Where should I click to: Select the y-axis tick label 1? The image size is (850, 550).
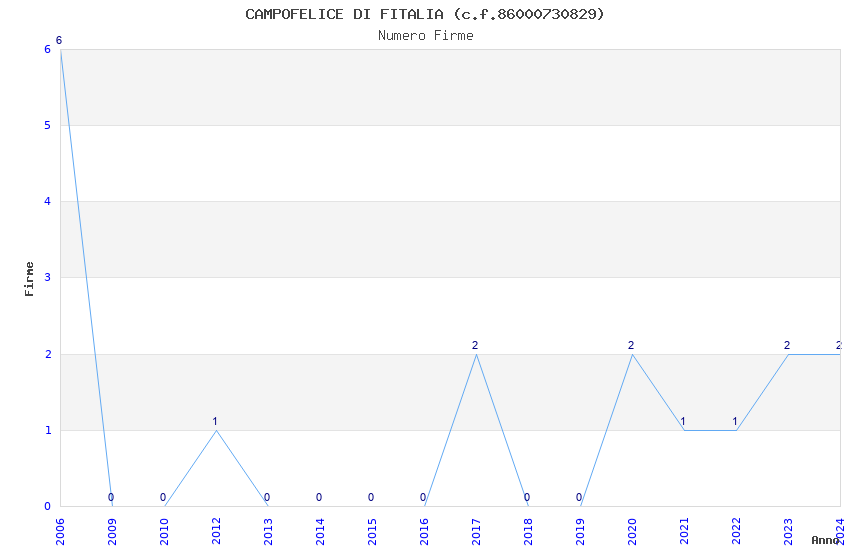click(x=48, y=430)
